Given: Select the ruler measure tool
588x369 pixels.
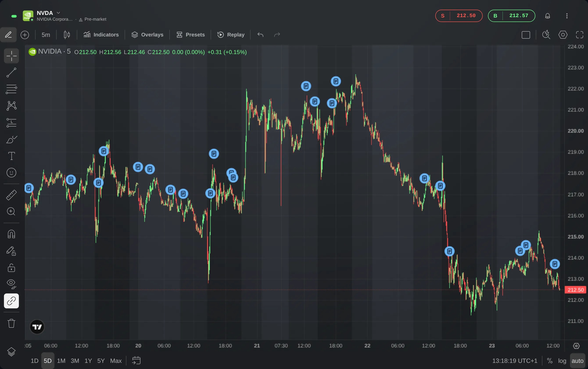Looking at the screenshot, I should pos(11,195).
